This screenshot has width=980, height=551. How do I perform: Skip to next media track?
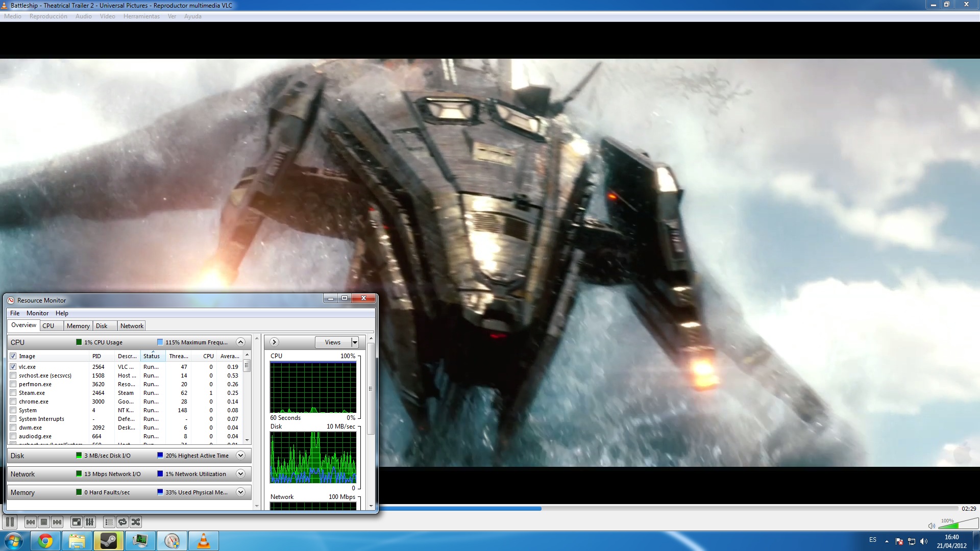(x=57, y=522)
